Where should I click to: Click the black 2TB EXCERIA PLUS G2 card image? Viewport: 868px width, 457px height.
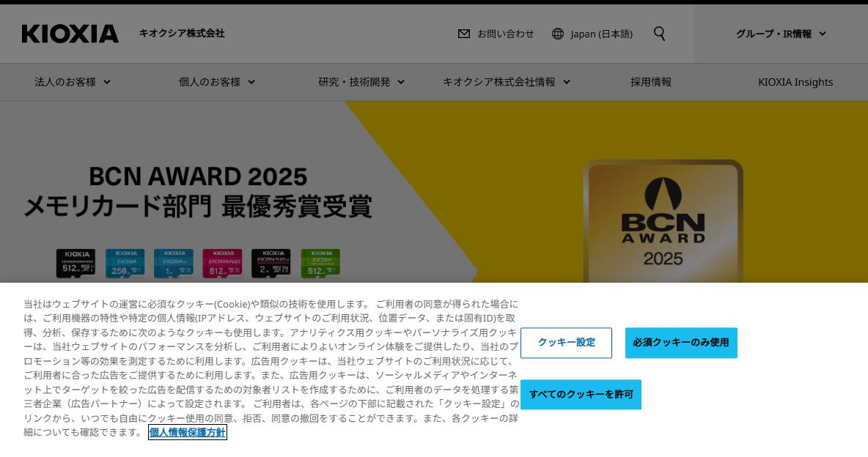[271, 263]
